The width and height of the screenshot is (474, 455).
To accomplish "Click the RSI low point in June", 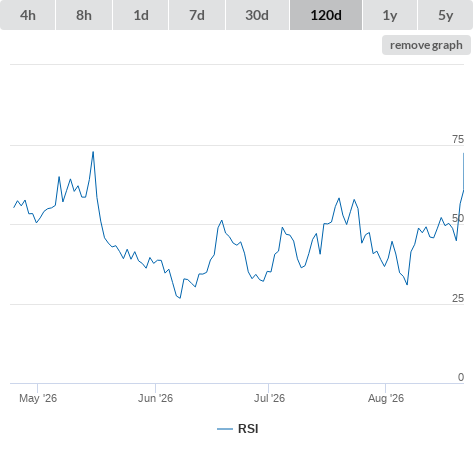I will click(180, 298).
